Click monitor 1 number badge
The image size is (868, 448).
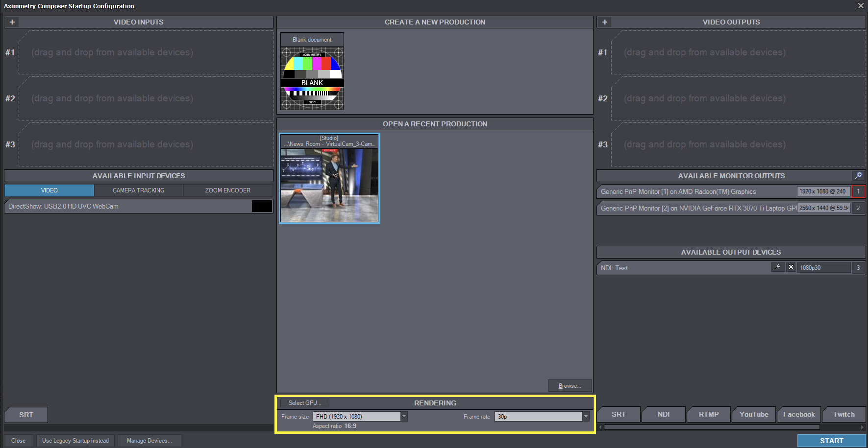[858, 191]
